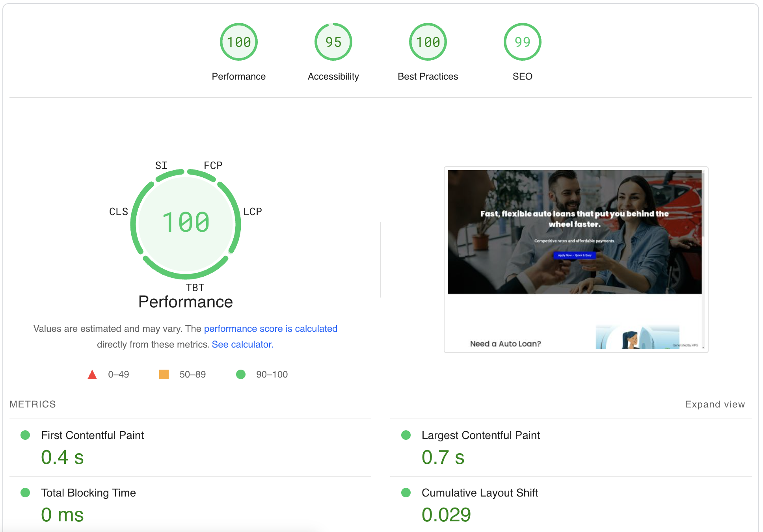Click the 0 ms blocking time value
Image resolution: width=763 pixels, height=532 pixels.
click(x=62, y=515)
